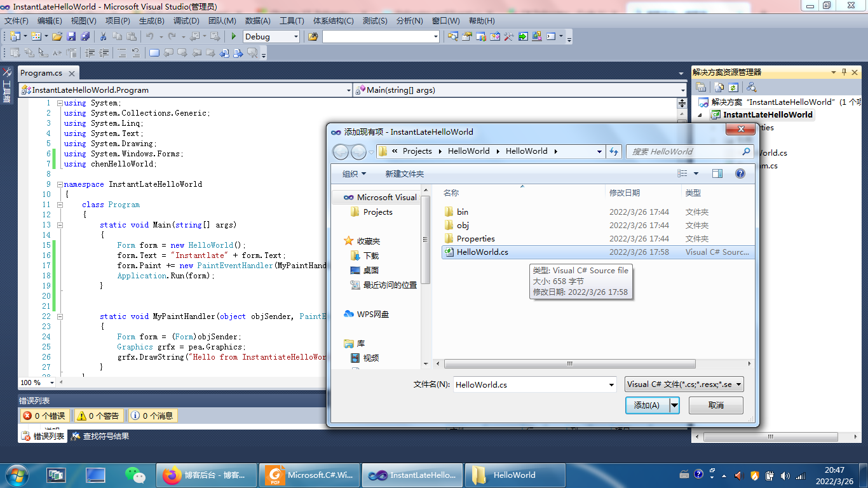Click the Open File folder icon in toolbar

point(57,37)
